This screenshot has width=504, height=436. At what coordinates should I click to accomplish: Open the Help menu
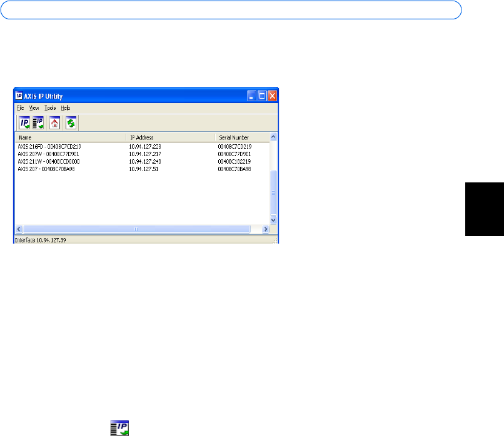tap(66, 108)
